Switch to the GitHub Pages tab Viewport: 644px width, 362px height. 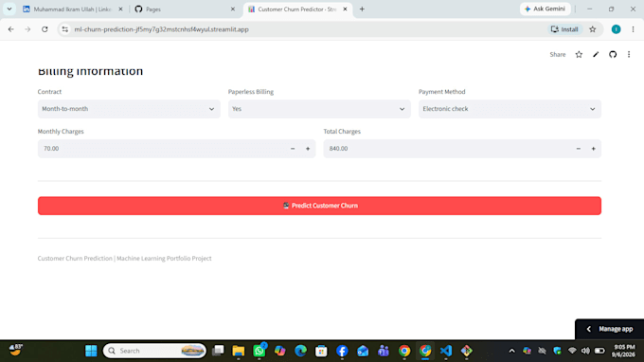(x=185, y=9)
